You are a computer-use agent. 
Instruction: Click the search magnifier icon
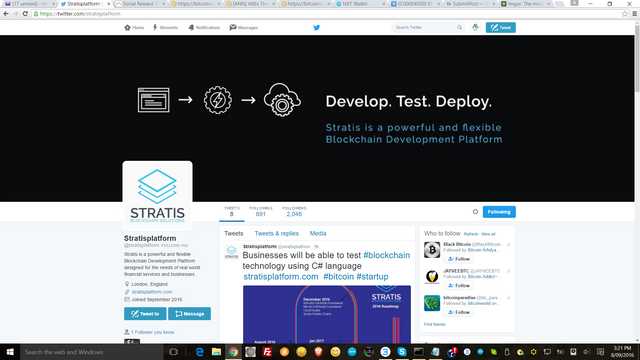(x=460, y=27)
